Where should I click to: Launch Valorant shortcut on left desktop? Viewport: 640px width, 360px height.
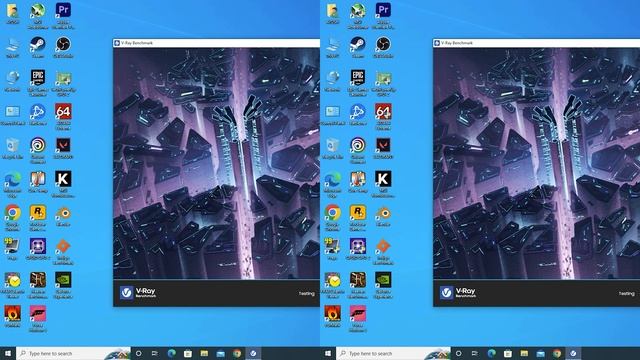tap(63, 145)
